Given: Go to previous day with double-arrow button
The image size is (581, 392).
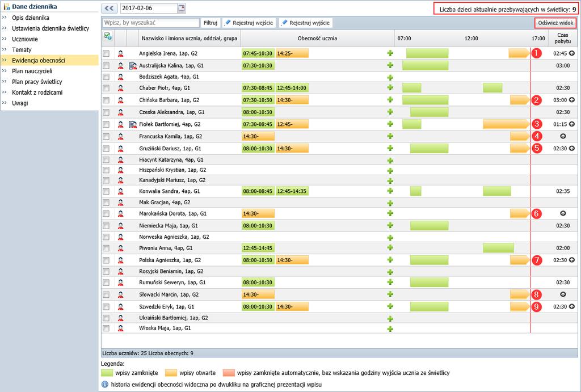Looking at the screenshot, I should pos(109,8).
